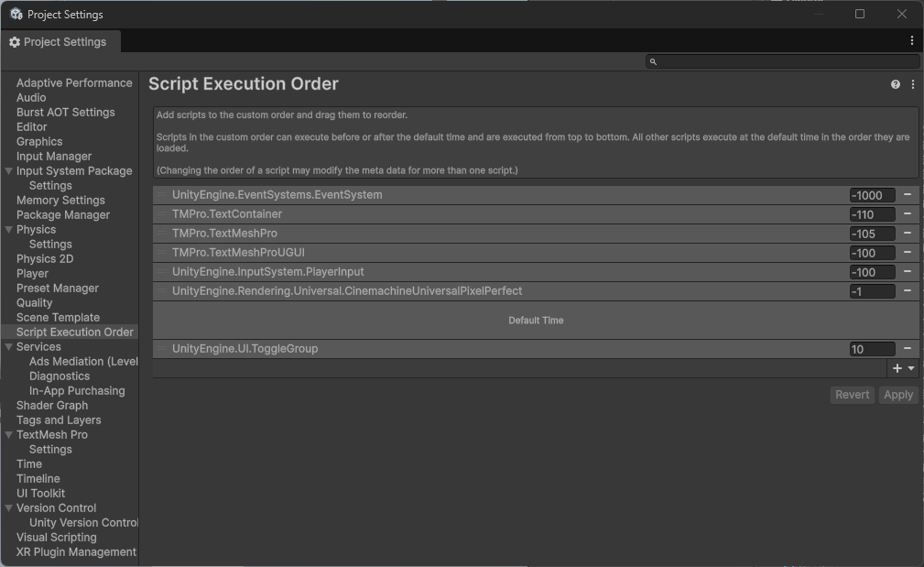
Task: Remove EventSystem script with minus button
Action: click(908, 195)
